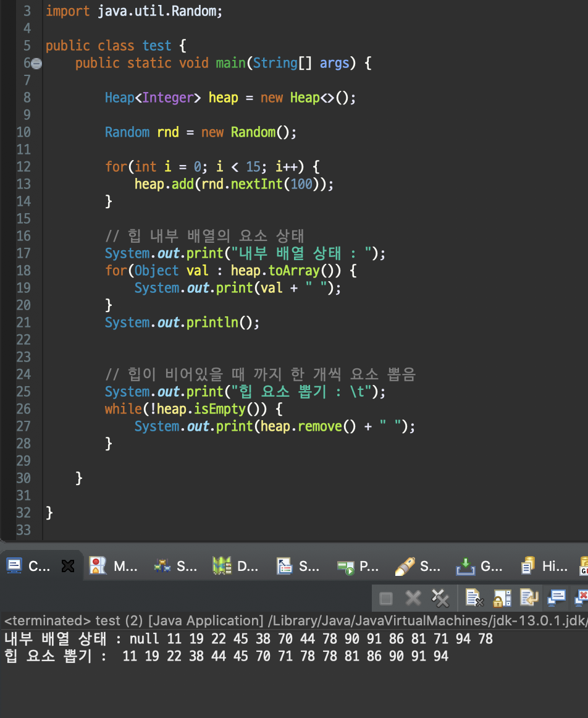Click 'Heap<Integer>' type on line 8
Viewport: 588px width, 718px height.
[x=153, y=98]
